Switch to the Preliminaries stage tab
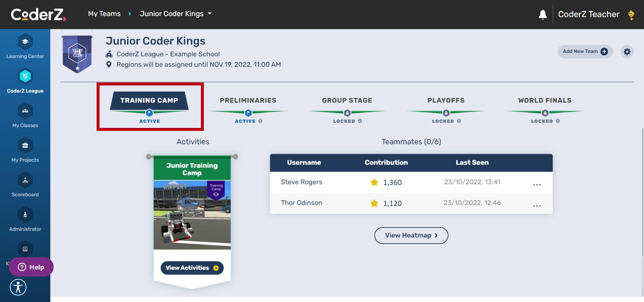 [x=248, y=101]
